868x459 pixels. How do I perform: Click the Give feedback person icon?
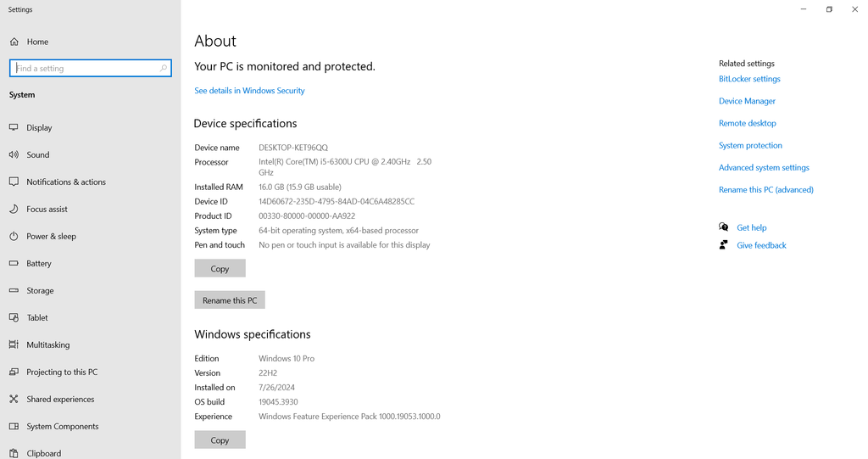(724, 244)
